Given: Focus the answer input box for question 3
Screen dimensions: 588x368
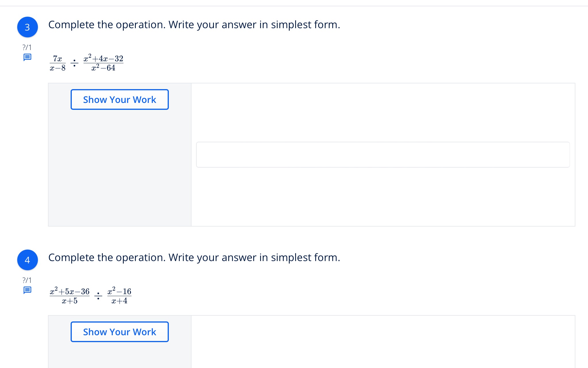Looking at the screenshot, I should (383, 155).
